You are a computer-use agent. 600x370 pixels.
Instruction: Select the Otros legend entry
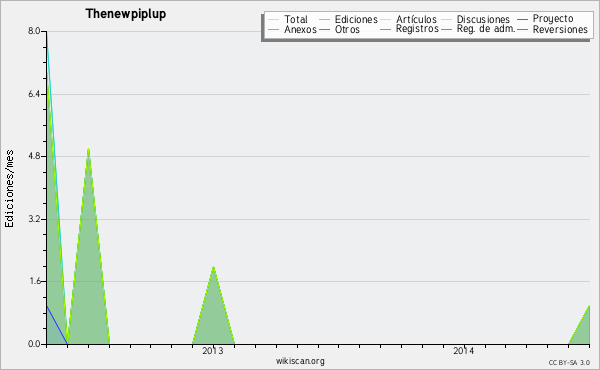tap(347, 29)
